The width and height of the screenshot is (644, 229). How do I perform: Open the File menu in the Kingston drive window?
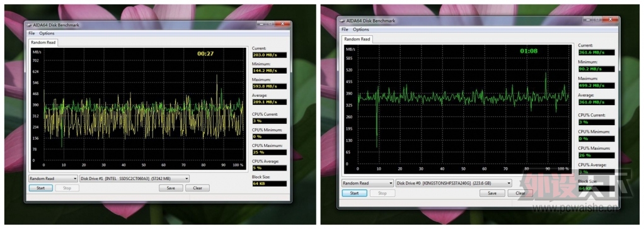click(x=345, y=29)
